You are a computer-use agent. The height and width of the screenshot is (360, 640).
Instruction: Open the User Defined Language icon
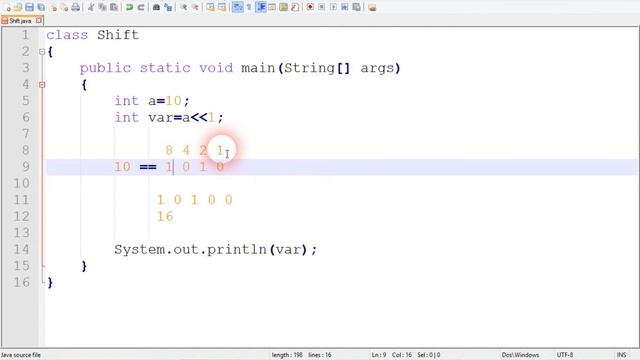click(x=272, y=7)
